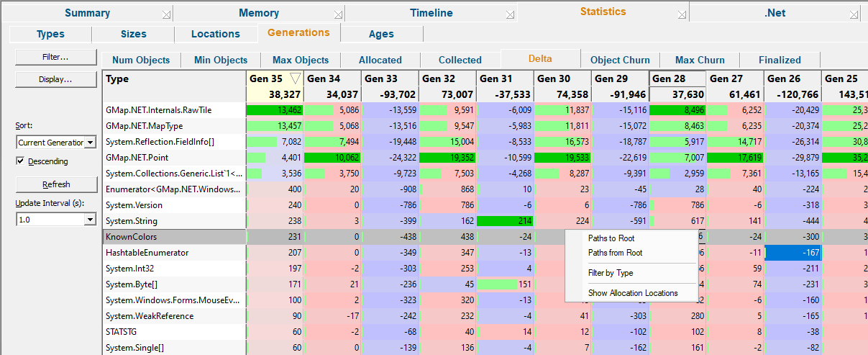
Task: Click the undock icon on Summary tab
Action: 166,14
